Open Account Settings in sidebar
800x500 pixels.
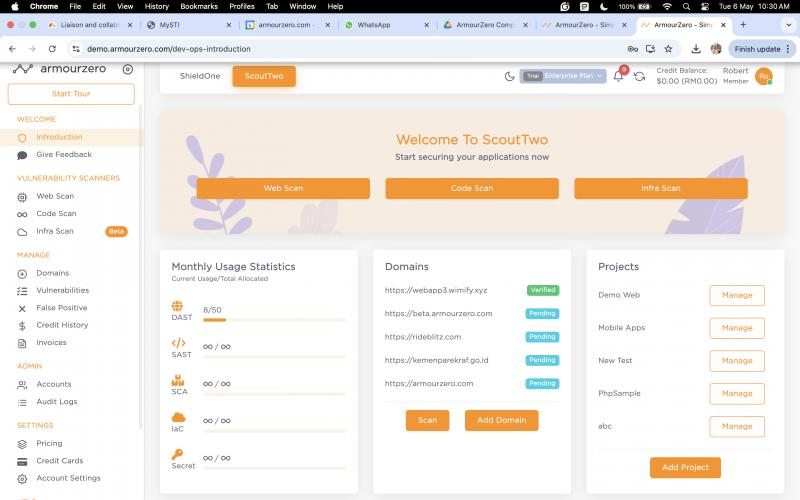[x=68, y=479]
